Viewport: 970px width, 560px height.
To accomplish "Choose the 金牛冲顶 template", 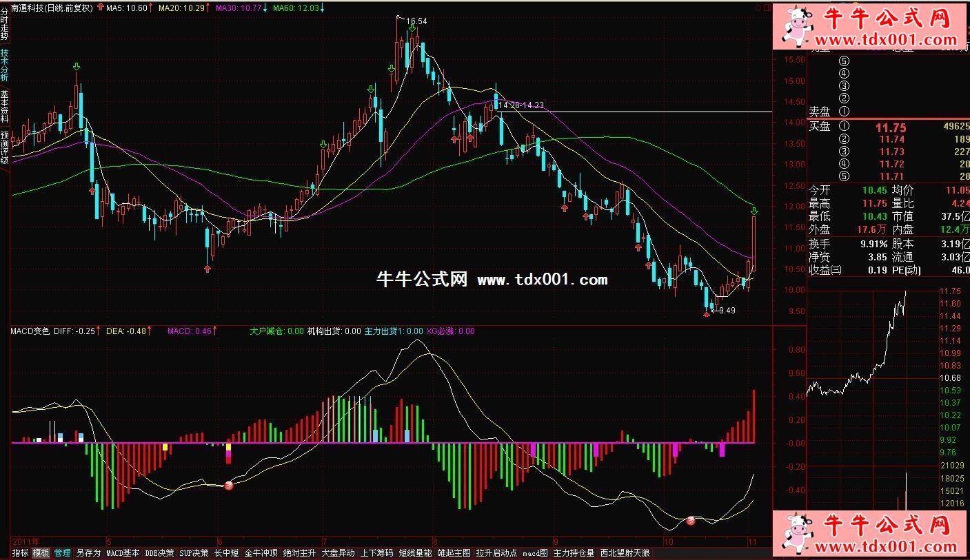I will (261, 552).
